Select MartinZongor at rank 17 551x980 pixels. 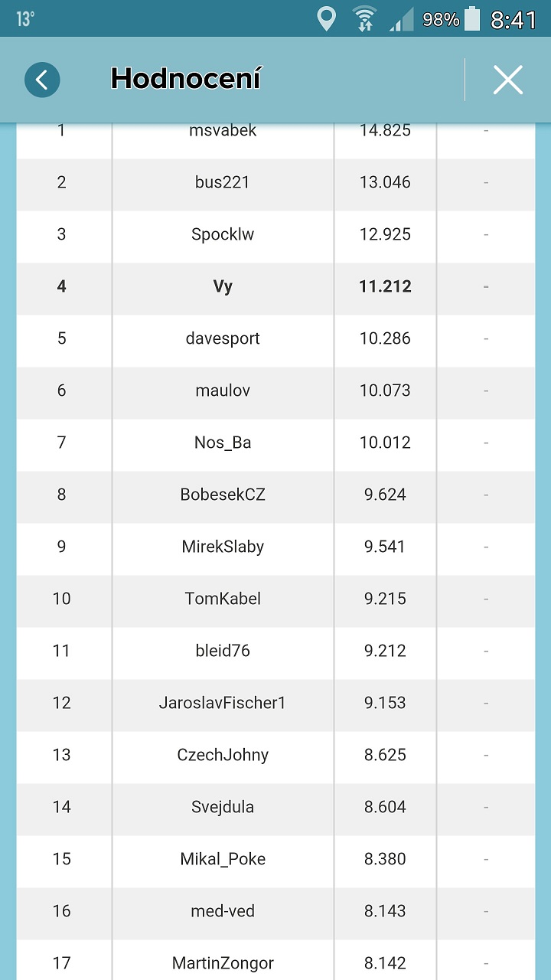click(x=223, y=962)
